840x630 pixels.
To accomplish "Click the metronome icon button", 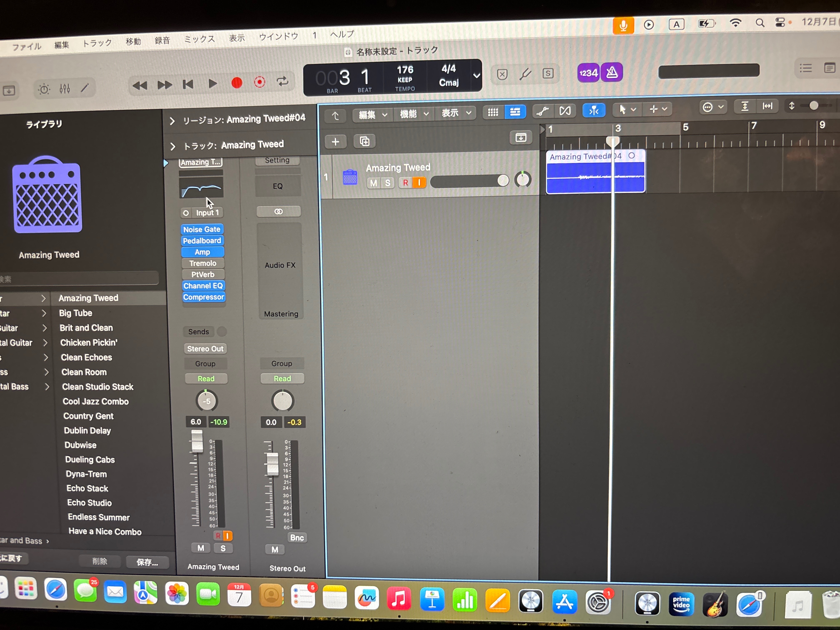I will [x=612, y=72].
